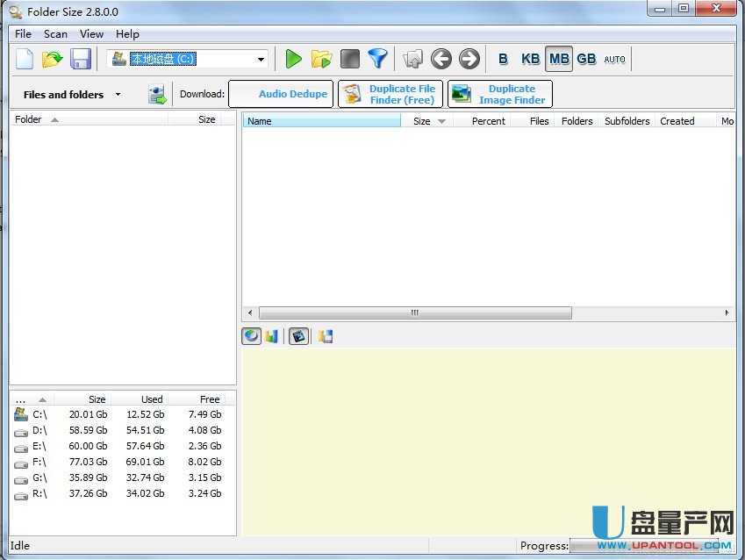
Task: Show the bar chart view
Action: tap(272, 336)
